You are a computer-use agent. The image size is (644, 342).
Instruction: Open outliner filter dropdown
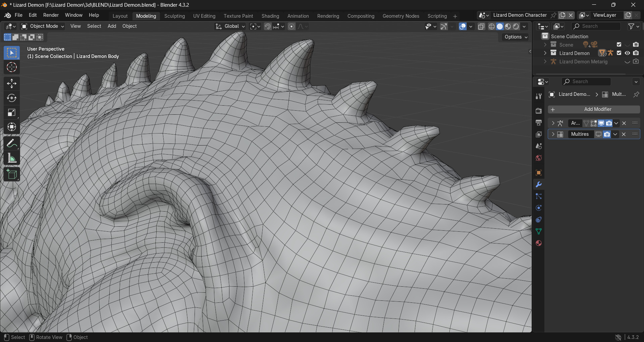coord(634,26)
